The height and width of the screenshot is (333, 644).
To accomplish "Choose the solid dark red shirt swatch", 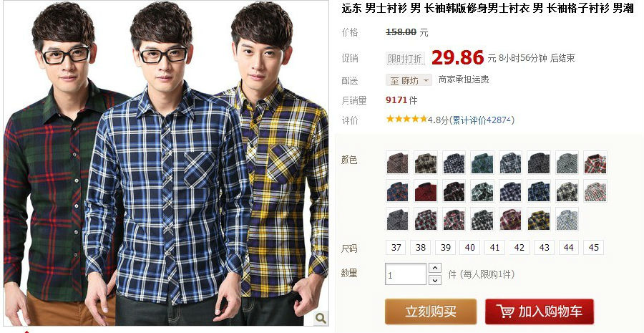I will pos(426,190).
